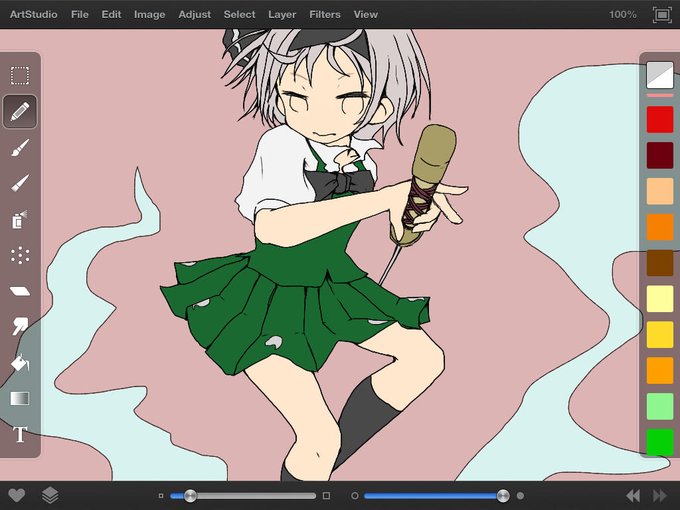This screenshot has height=510, width=680.
Task: Open the Layer menu
Action: [282, 14]
